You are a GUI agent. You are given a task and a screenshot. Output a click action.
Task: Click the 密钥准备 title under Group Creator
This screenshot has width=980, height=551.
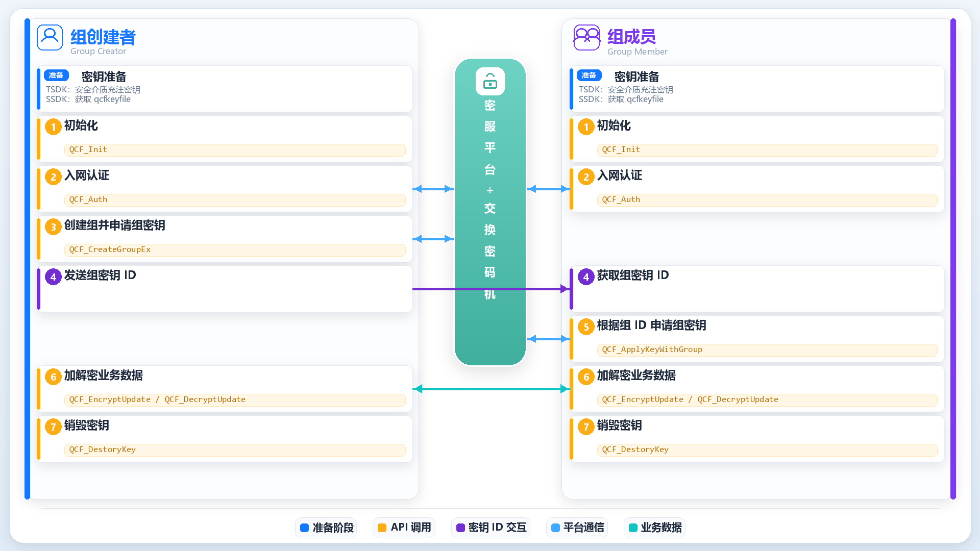coord(104,77)
